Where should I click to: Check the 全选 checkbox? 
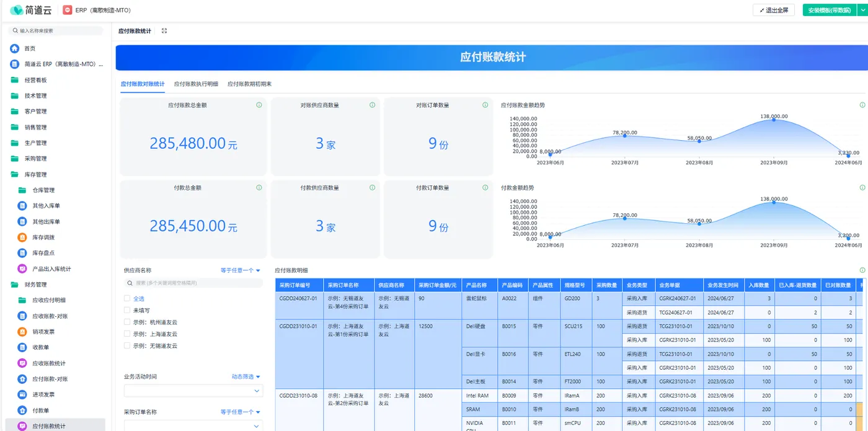coord(127,298)
